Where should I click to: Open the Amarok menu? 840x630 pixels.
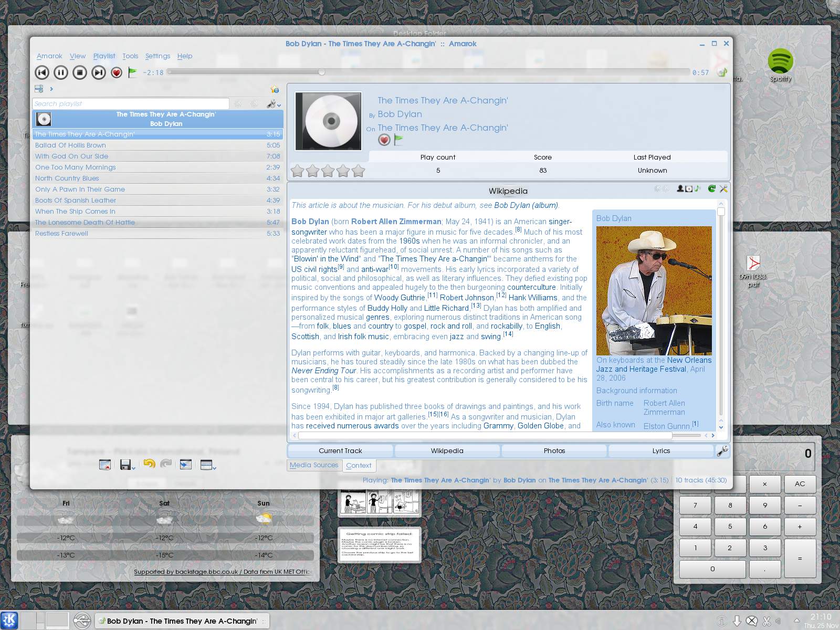point(49,56)
